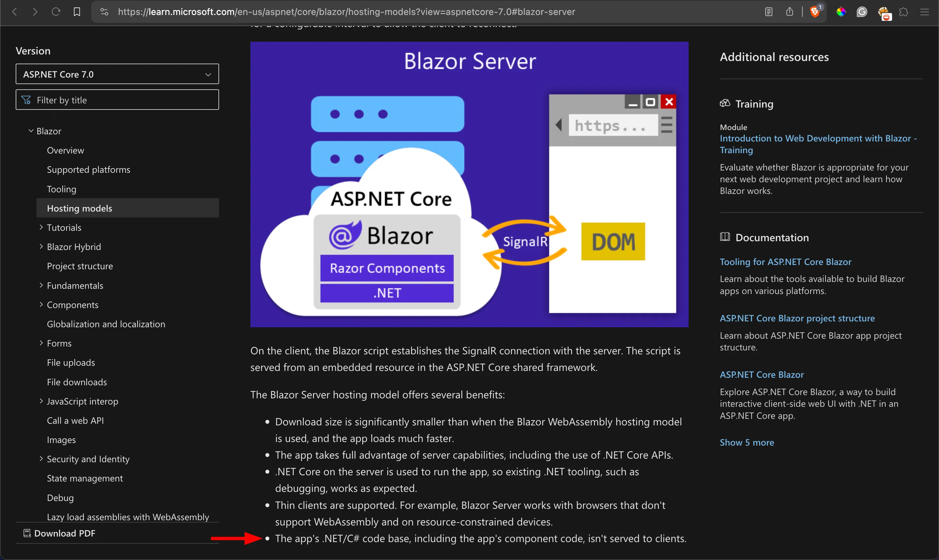Click the filter funnel icon
The width and height of the screenshot is (939, 560).
[x=26, y=100]
